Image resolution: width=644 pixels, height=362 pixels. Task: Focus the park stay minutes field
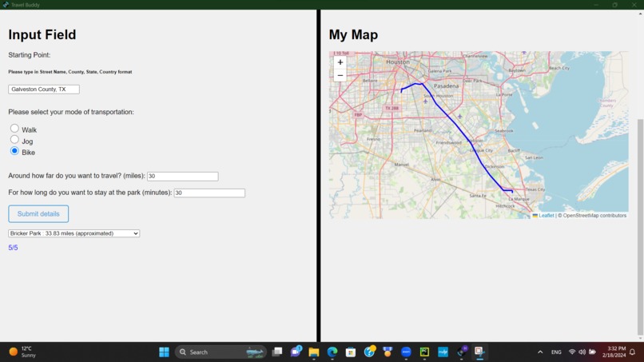pyautogui.click(x=209, y=193)
